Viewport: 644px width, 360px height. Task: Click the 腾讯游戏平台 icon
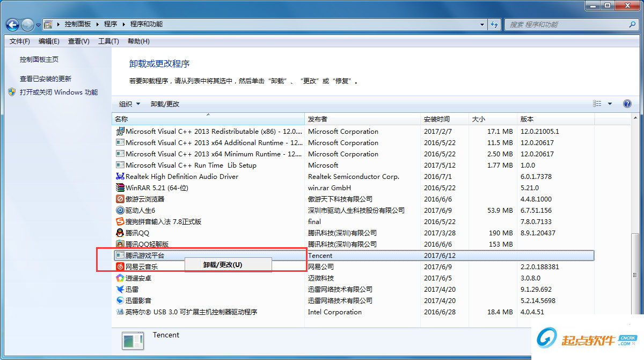point(120,255)
